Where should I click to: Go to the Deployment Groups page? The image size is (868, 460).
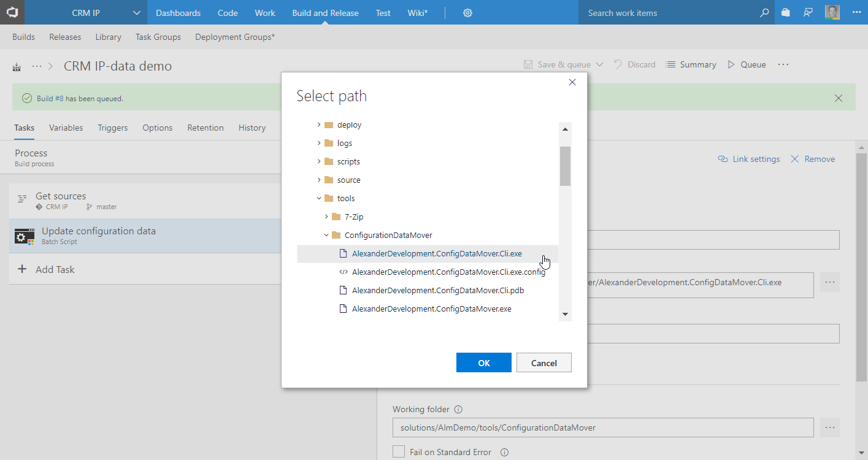[x=235, y=37]
